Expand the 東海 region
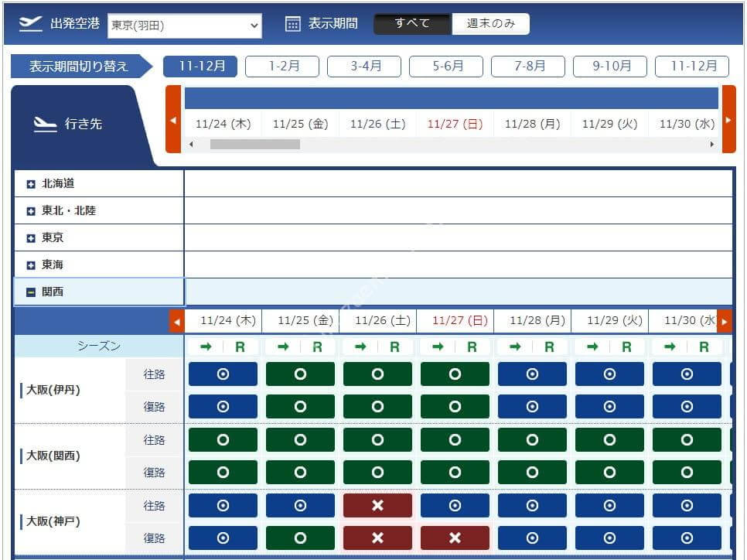This screenshot has height=560, width=747. [x=32, y=265]
